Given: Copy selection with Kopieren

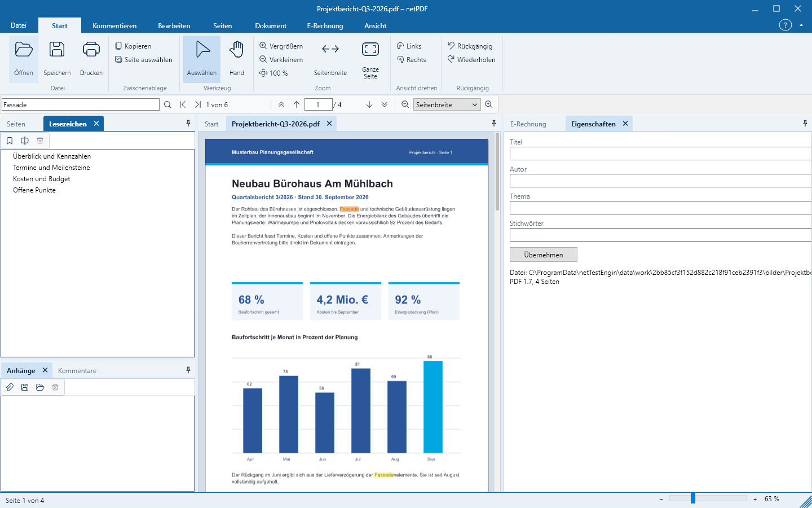Looking at the screenshot, I should (133, 46).
